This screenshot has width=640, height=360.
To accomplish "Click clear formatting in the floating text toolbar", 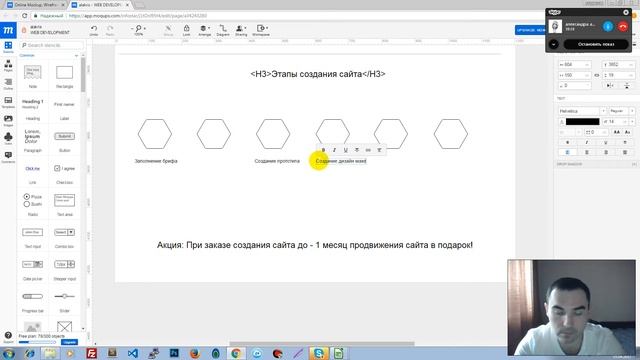I will click(x=379, y=150).
